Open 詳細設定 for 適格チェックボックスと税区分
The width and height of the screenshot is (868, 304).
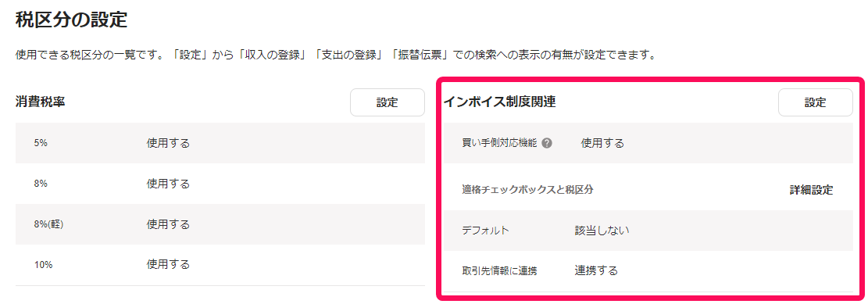tap(811, 190)
